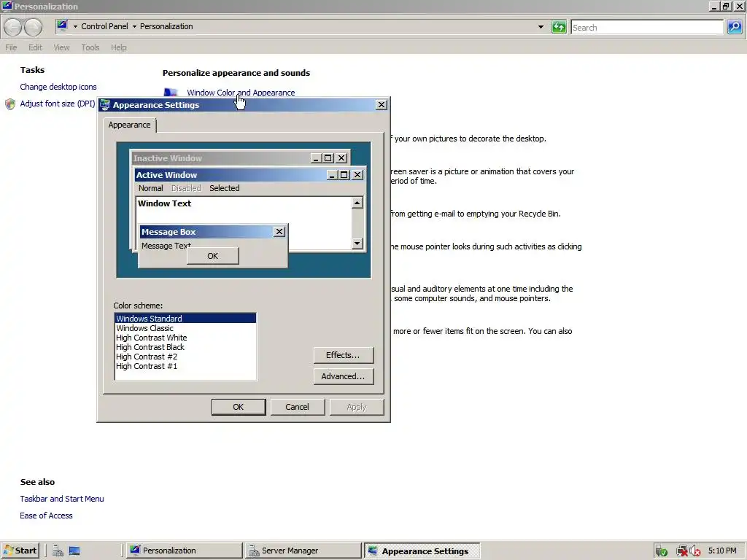This screenshot has height=560, width=747.
Task: Select High Contrast #2 color scheme
Action: pyautogui.click(x=185, y=357)
